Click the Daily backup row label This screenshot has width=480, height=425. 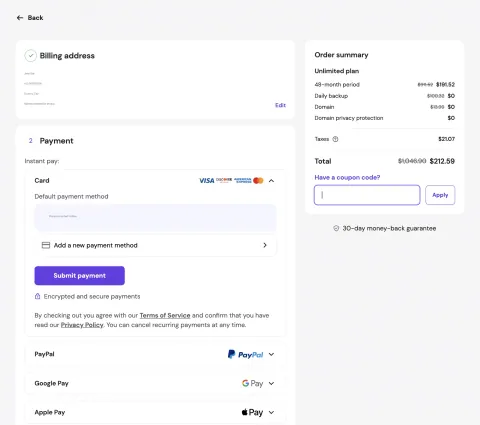pyautogui.click(x=331, y=96)
